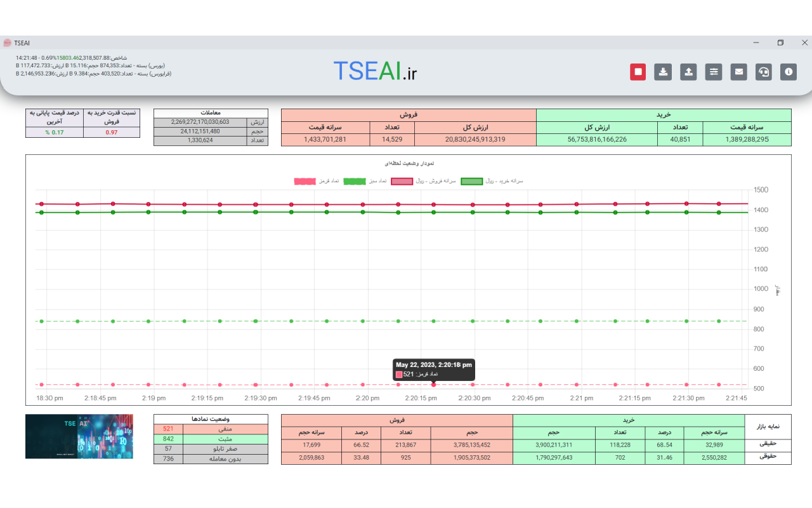Click the حقوقی row label
This screenshot has height=508, width=812.
click(x=768, y=457)
